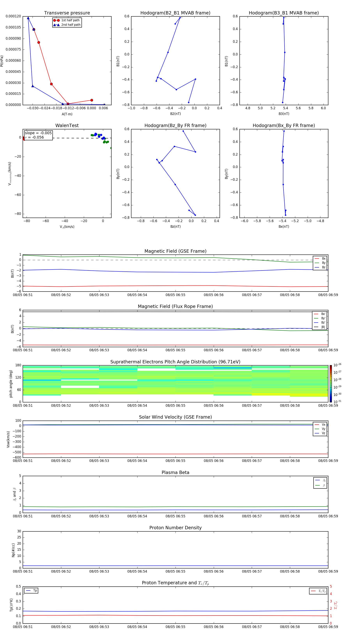Click 'Magnetic Field (GSE Frame)' title
This screenshot has width=351, height=644.
(175, 251)
